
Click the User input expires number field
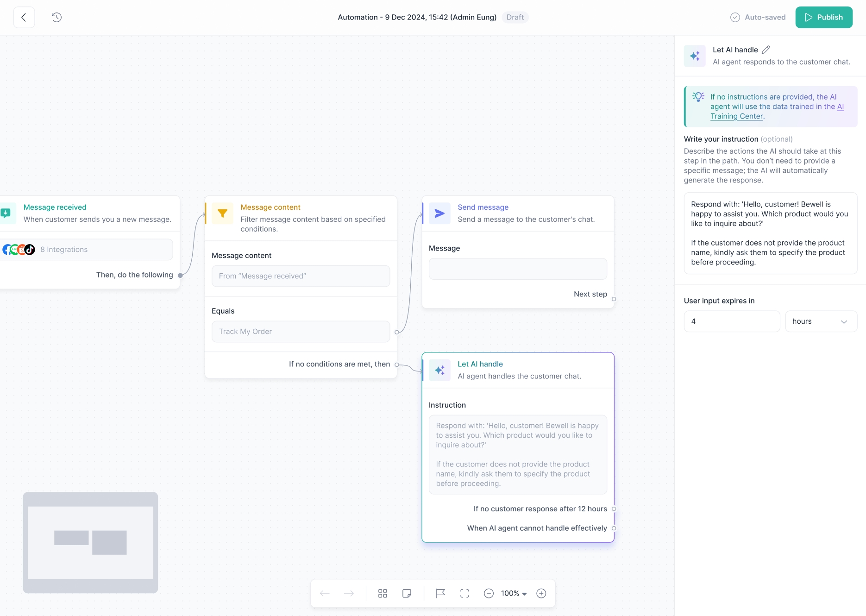(x=732, y=321)
